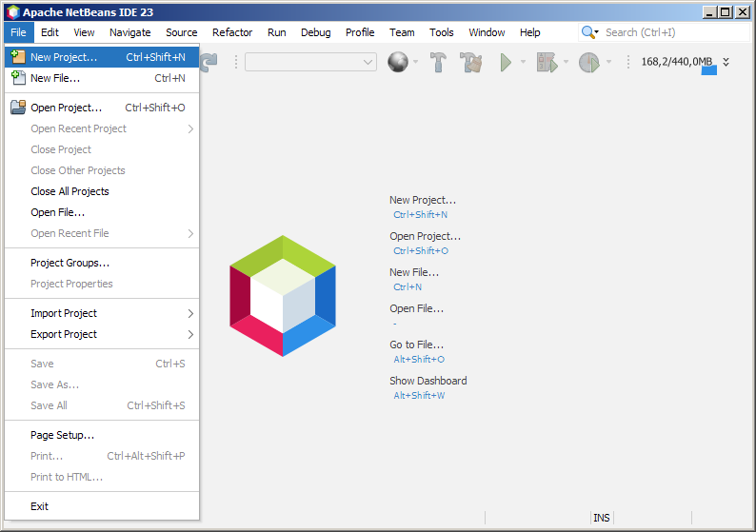Open the toolbar overflow chevron
Viewport: 756px width, 532px height.
coord(726,62)
